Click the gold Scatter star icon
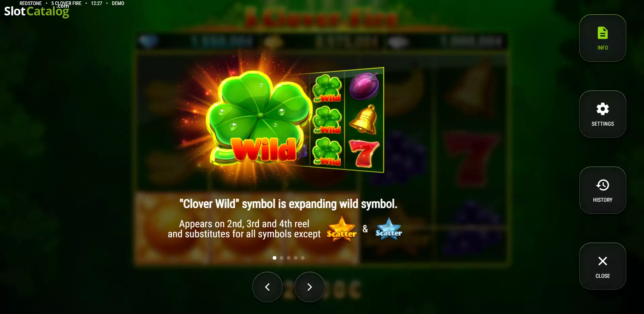This screenshot has height=314, width=644. [341, 229]
